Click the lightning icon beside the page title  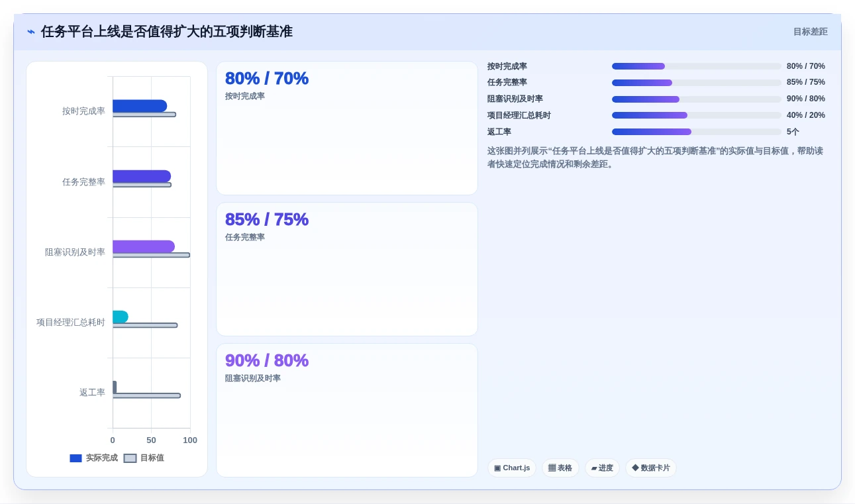(x=31, y=32)
